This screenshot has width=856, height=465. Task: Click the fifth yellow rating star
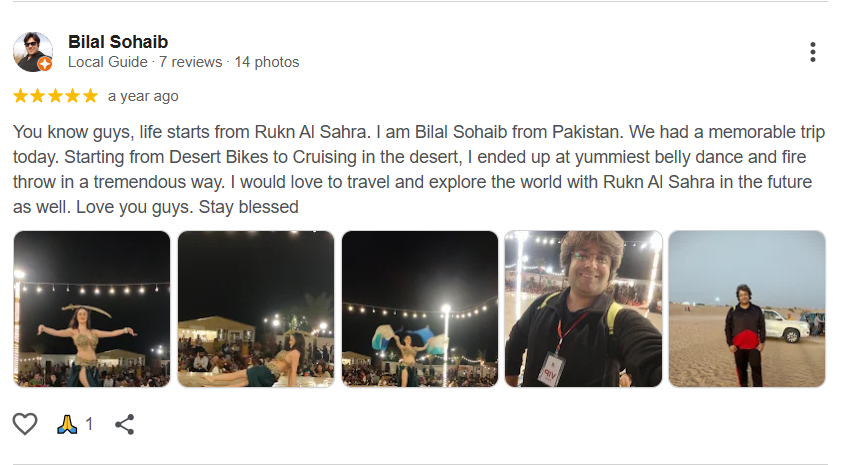point(90,96)
